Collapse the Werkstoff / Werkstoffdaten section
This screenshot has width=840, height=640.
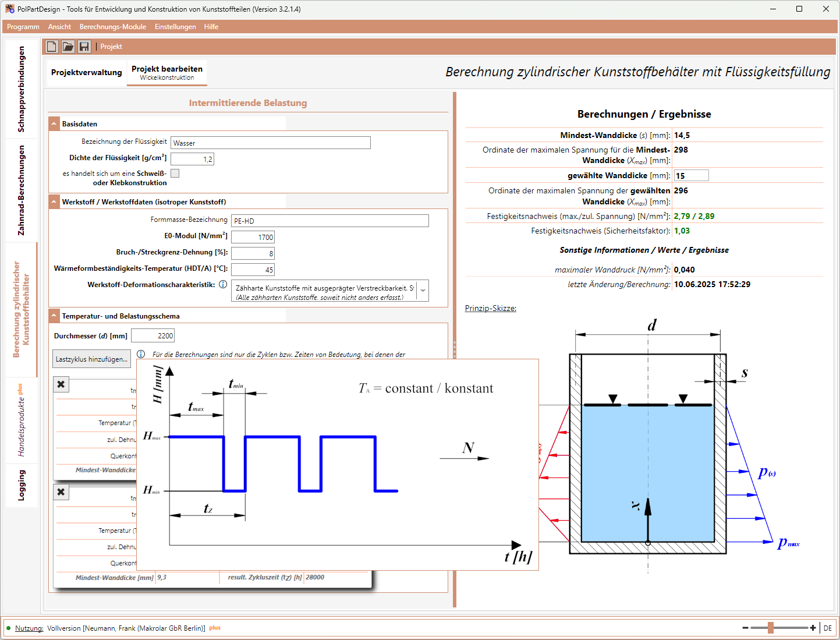[x=54, y=201]
